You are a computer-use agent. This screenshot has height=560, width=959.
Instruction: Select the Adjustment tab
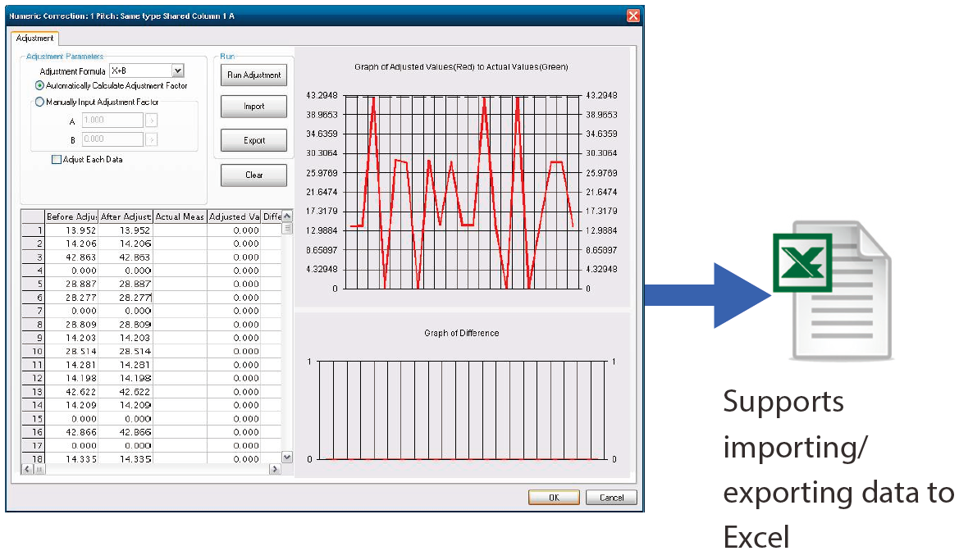34,38
